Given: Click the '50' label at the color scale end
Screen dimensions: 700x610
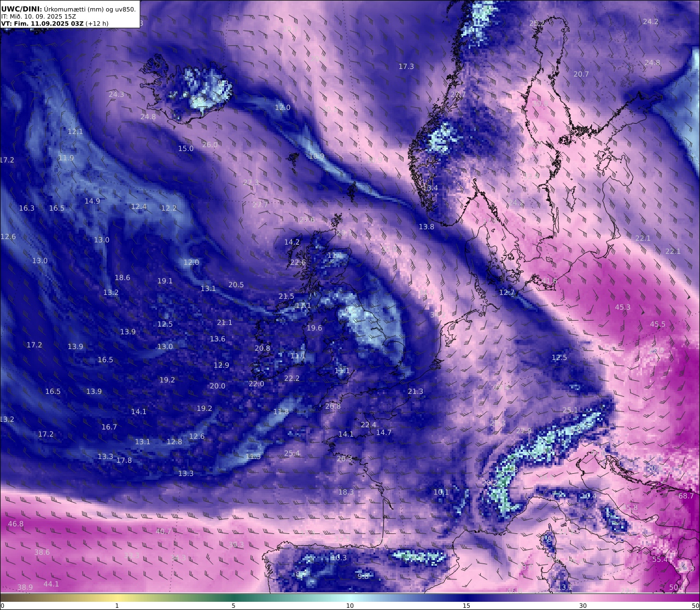Looking at the screenshot, I should 695,606.
